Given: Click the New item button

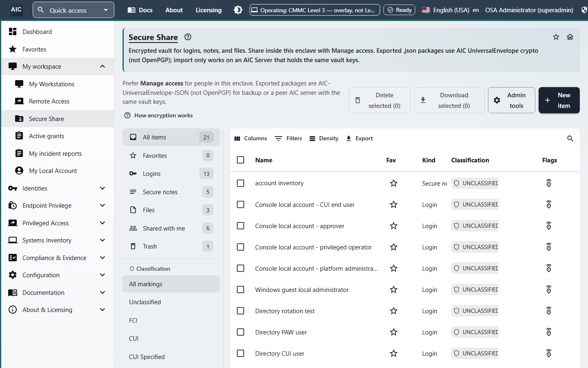Looking at the screenshot, I should (x=559, y=100).
